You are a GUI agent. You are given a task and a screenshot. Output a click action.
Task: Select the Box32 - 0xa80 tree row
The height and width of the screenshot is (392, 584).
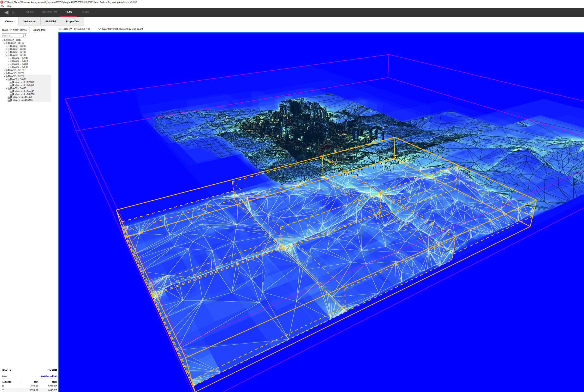pyautogui.click(x=20, y=64)
